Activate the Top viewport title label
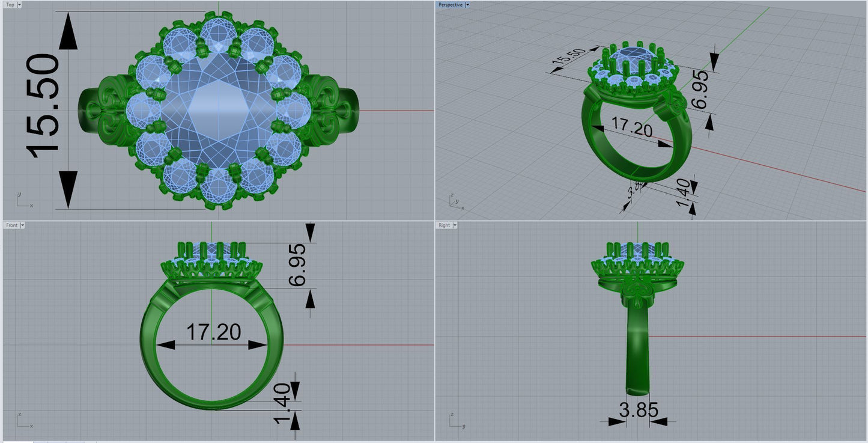This screenshot has height=443, width=868. click(10, 4)
